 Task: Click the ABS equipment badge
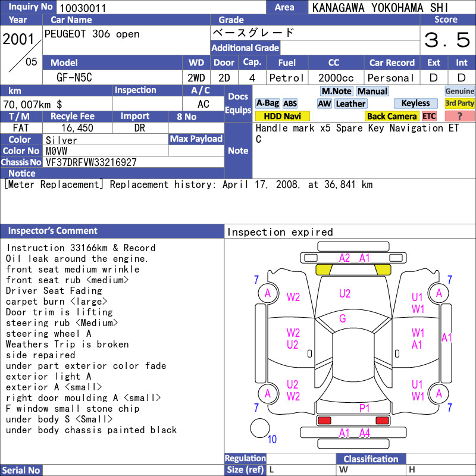[x=290, y=104]
